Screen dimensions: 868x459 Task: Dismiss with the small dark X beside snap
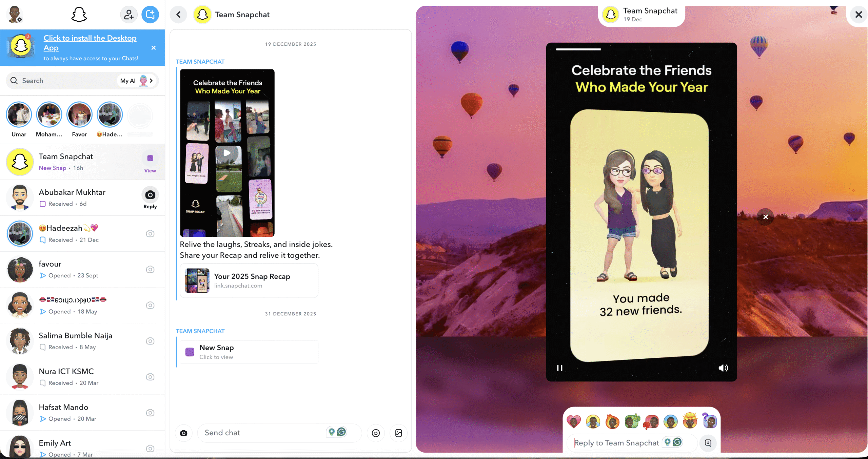[x=765, y=217]
